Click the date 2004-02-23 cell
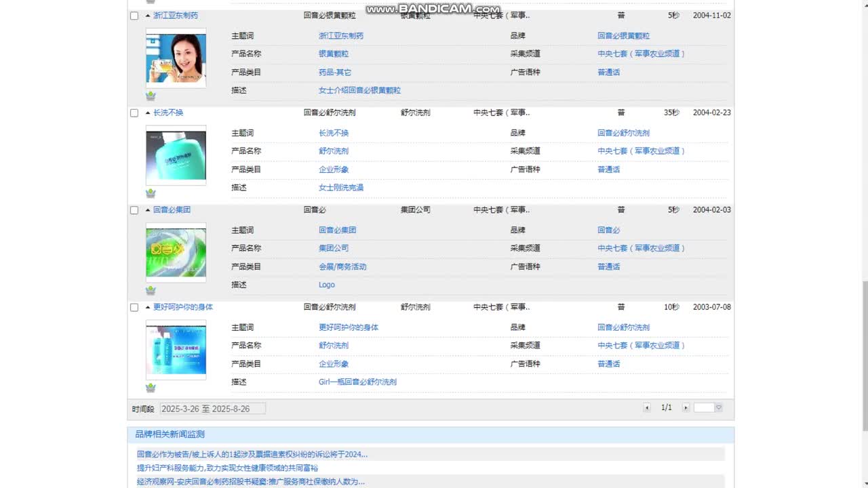868x488 pixels. 712,113
